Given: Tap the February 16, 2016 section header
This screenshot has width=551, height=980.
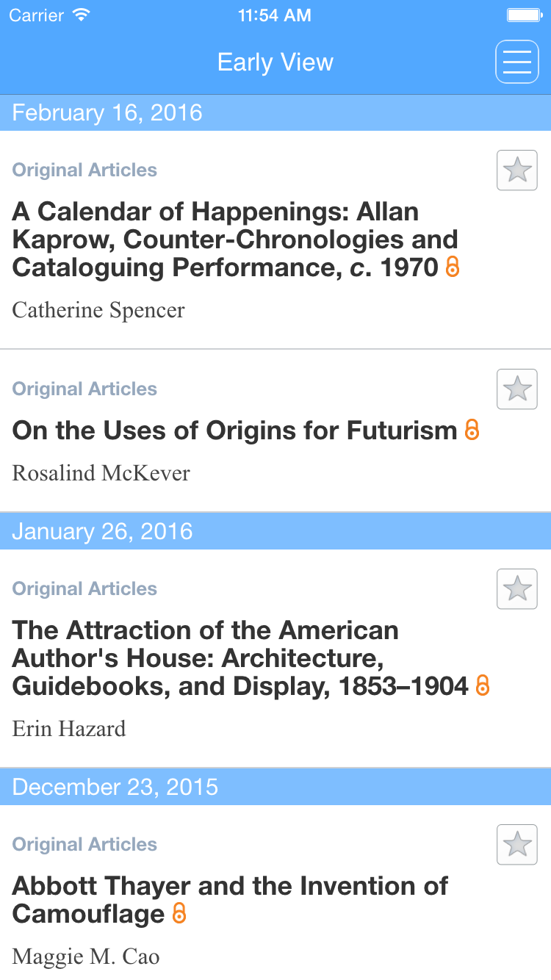Looking at the screenshot, I should coord(275,113).
